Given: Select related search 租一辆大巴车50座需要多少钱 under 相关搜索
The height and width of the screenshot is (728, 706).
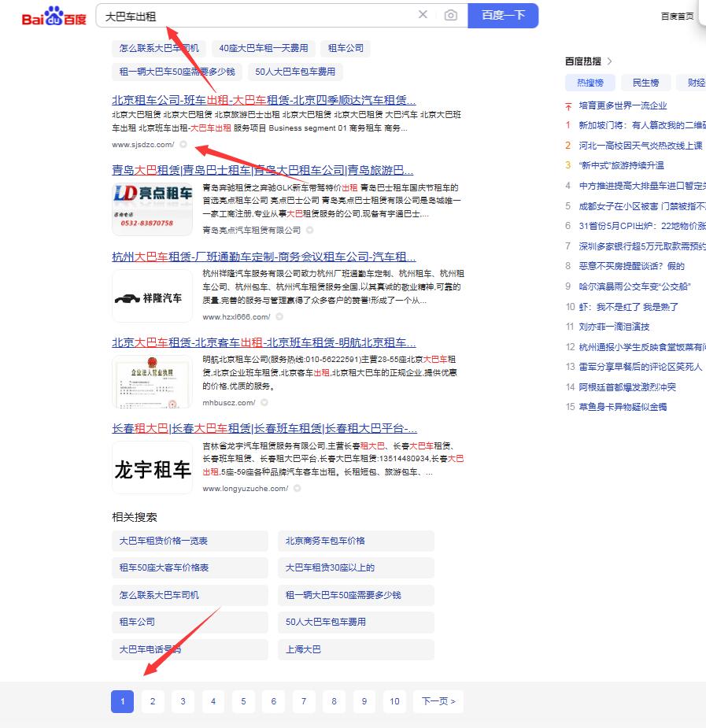Looking at the screenshot, I should coord(356,595).
